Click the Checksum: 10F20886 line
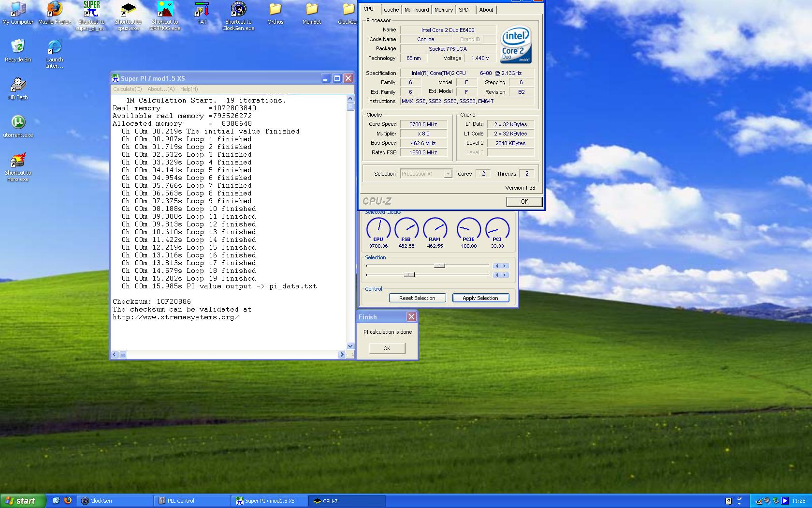The width and height of the screenshot is (812, 508). (152, 301)
